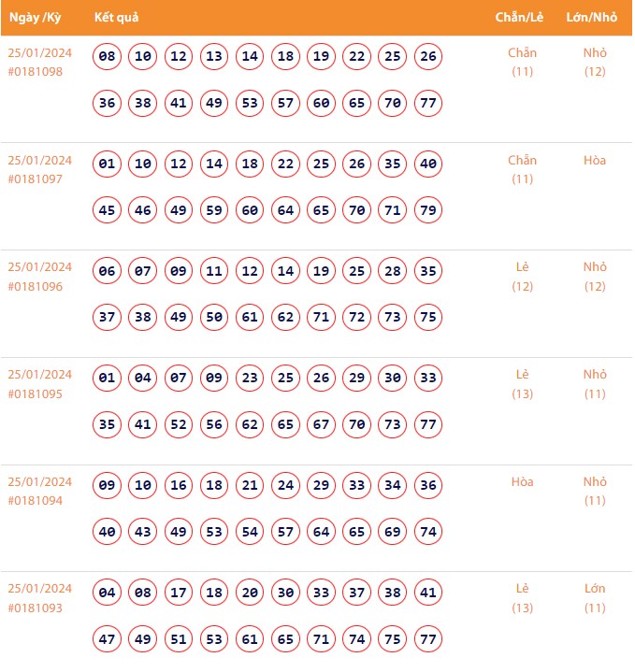The height and width of the screenshot is (672, 635).
Task: Open draw #0181098 link
Action: tap(36, 71)
